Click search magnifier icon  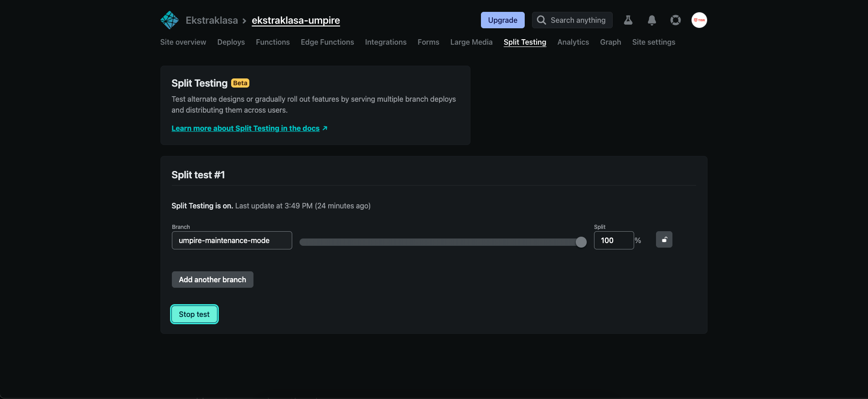[x=541, y=20]
